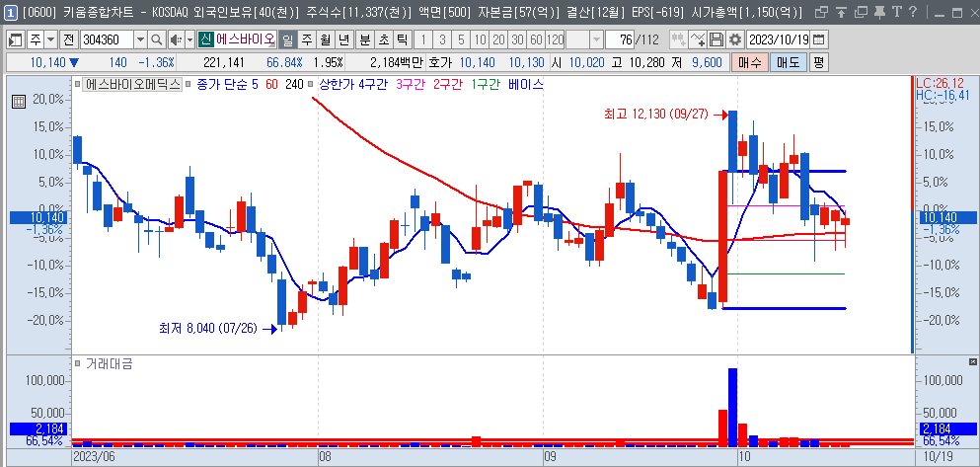The image size is (980, 467).
Task: Expand the speaker options dropdown arrow
Action: [190, 40]
